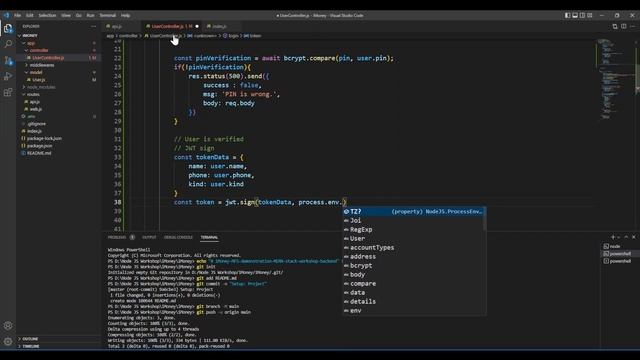
Task: Open the Terminal menu
Action: 108,15
